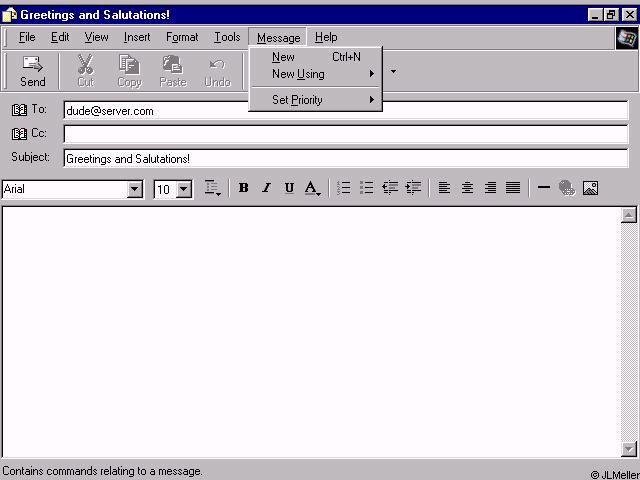Click in the Subject field
Viewport: 640px width, 480px height.
pyautogui.click(x=346, y=158)
